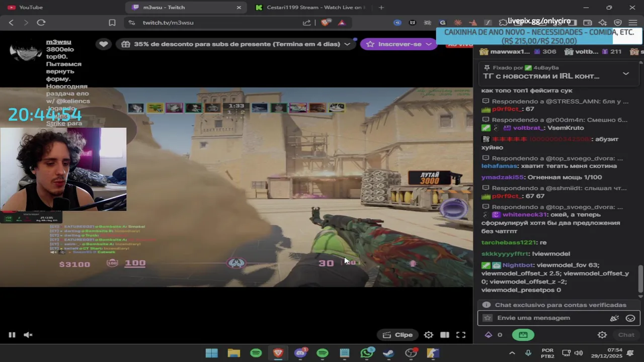Toggle theatre mode in the player

click(x=445, y=335)
